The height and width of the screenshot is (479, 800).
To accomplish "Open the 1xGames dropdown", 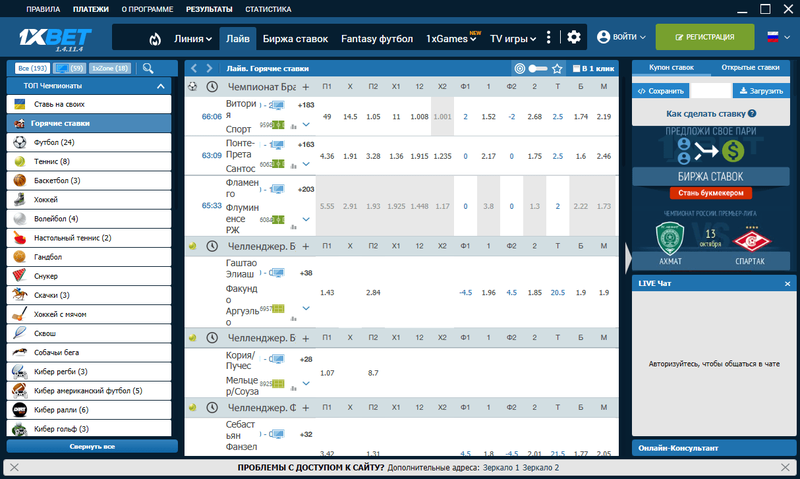I will [452, 39].
